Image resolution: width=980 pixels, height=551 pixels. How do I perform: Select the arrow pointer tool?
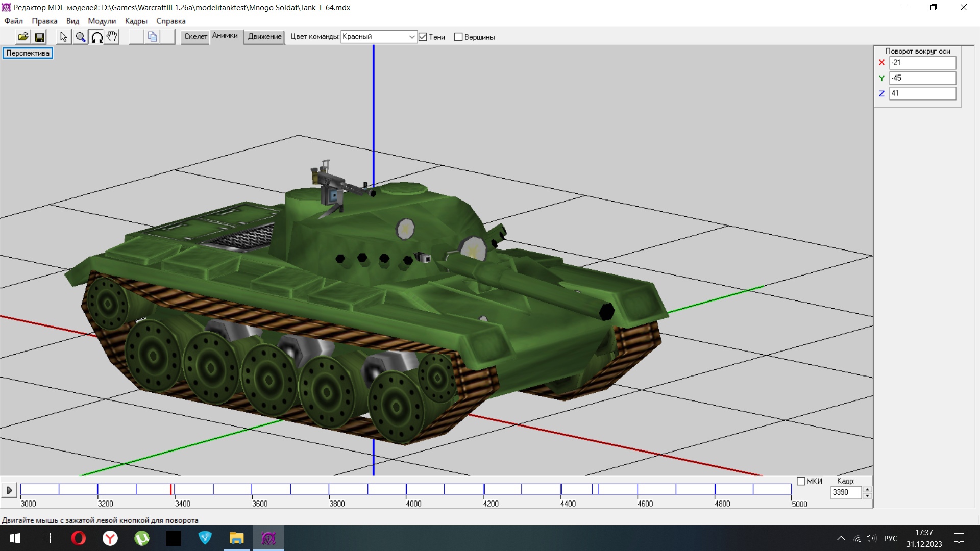click(x=63, y=37)
